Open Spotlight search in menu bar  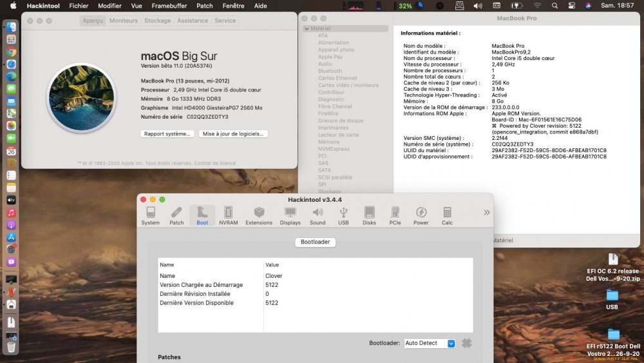coord(554,6)
